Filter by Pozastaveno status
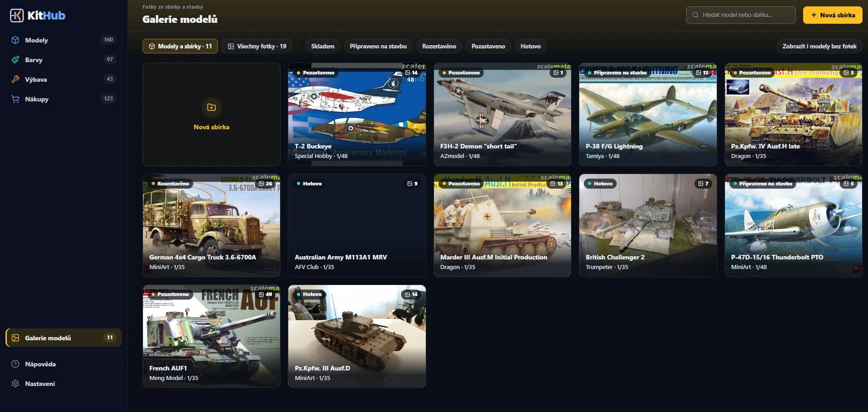This screenshot has height=412, width=868. click(x=488, y=46)
